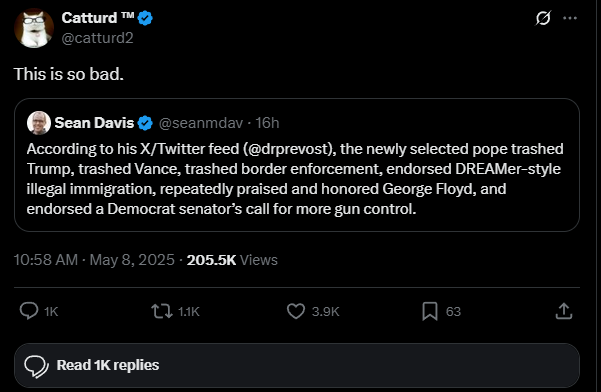
Task: Open Catturd's cat profile picture
Action: click(34, 28)
